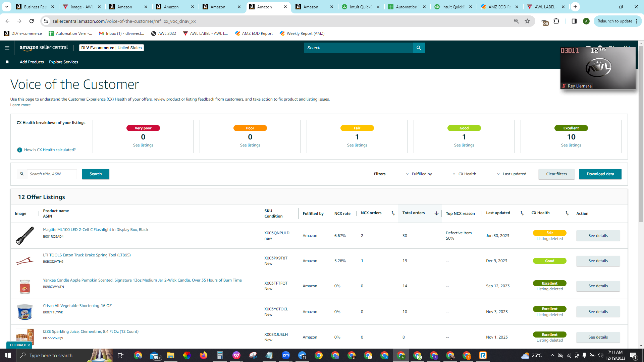Open Task View on the taskbar
Screen dimensions: 644x362
(x=121, y=355)
